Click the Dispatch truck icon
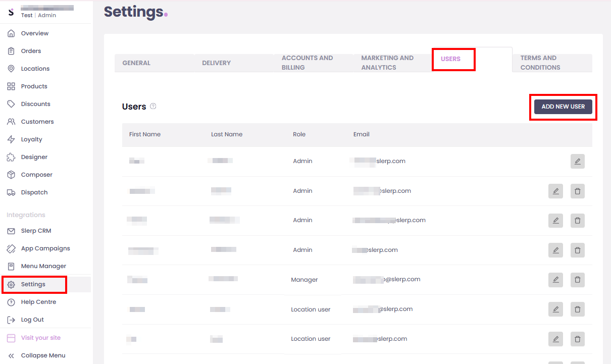 click(x=11, y=192)
